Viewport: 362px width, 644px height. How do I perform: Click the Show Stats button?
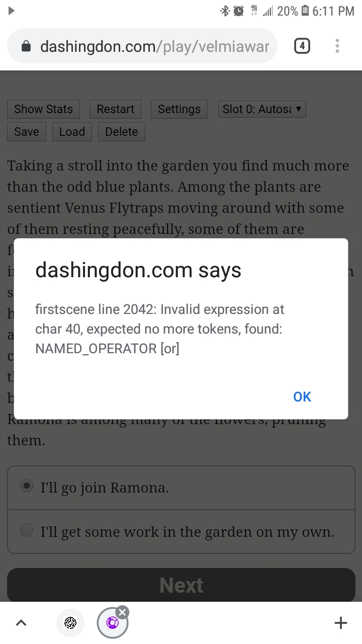click(43, 109)
